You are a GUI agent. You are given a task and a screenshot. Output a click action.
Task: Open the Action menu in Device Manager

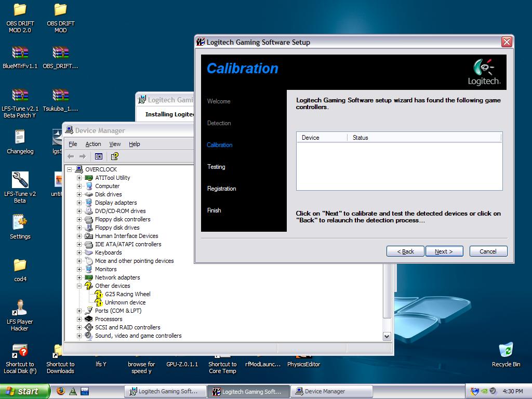pos(93,144)
